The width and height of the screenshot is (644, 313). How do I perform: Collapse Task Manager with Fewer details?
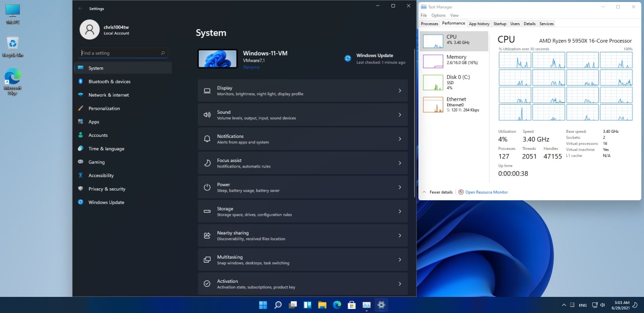tap(437, 192)
